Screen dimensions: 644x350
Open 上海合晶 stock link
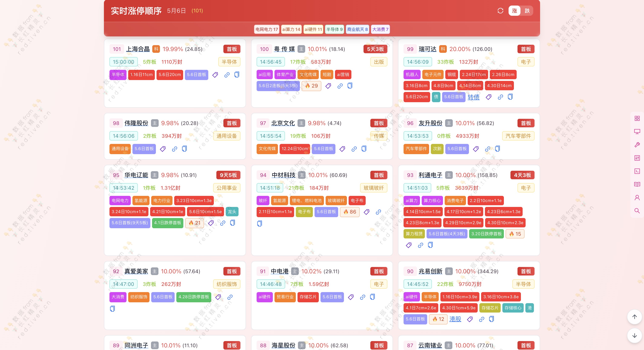(138, 49)
